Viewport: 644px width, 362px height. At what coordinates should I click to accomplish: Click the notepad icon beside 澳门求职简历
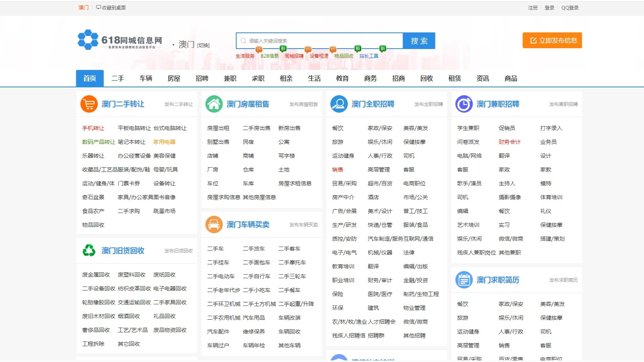click(464, 280)
